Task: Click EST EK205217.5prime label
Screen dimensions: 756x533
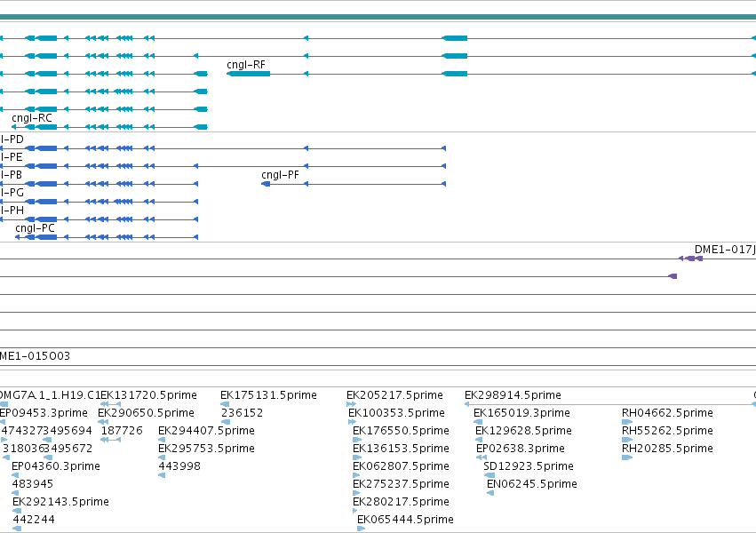Action: pos(394,395)
